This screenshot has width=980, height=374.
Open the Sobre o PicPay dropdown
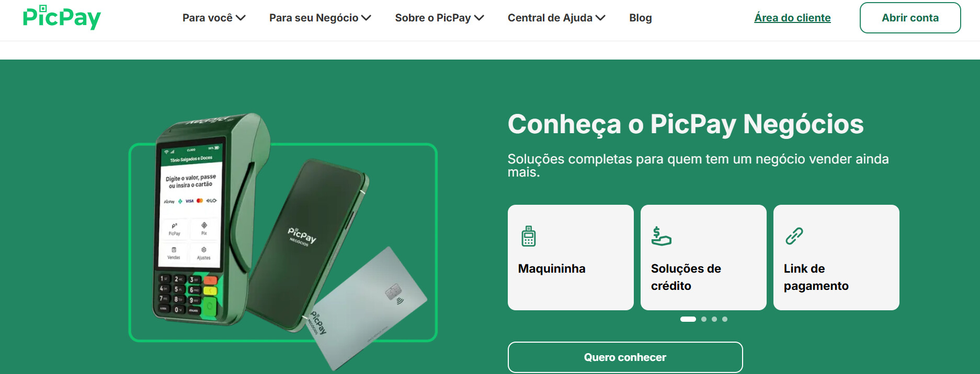439,18
